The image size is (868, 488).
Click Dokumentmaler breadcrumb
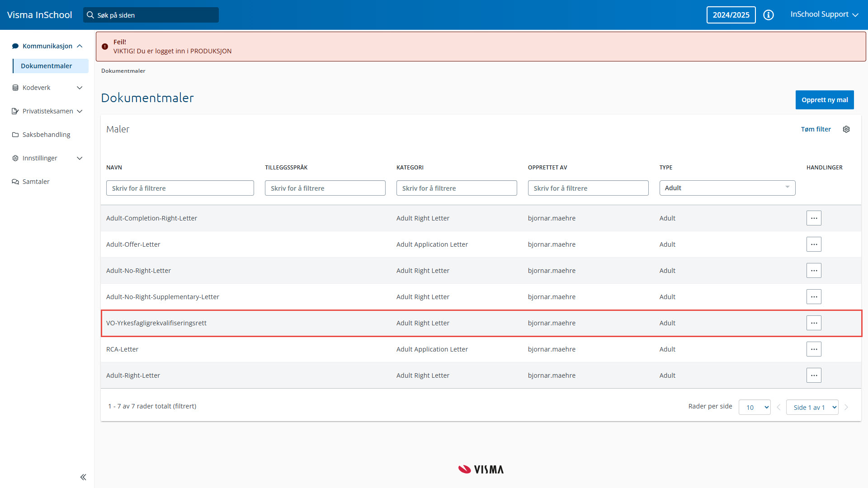coord(123,71)
